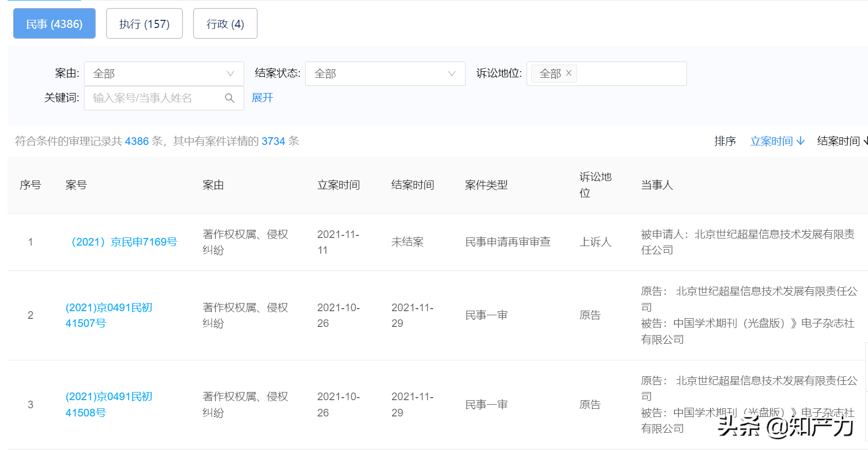Sort by 结案时间

coord(842,141)
